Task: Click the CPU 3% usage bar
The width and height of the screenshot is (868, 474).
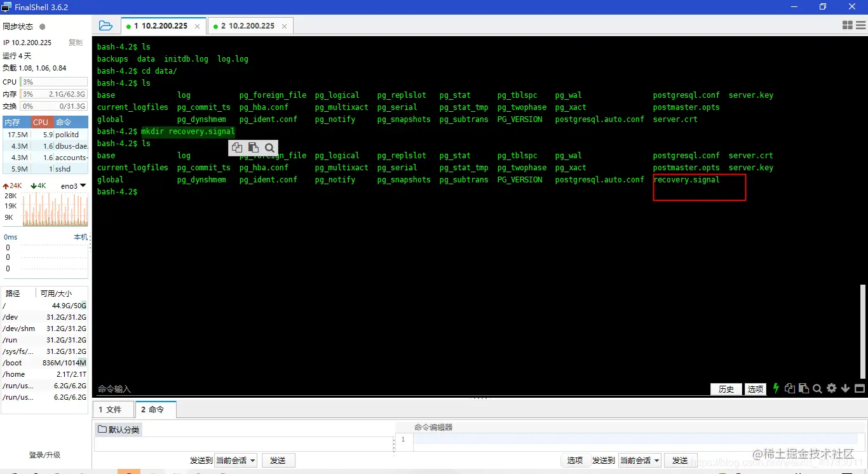Action: [x=54, y=82]
